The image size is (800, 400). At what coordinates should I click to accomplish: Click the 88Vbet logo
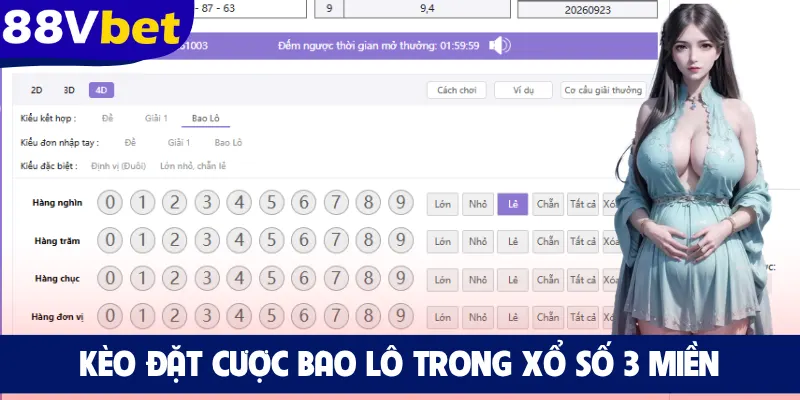click(x=92, y=28)
